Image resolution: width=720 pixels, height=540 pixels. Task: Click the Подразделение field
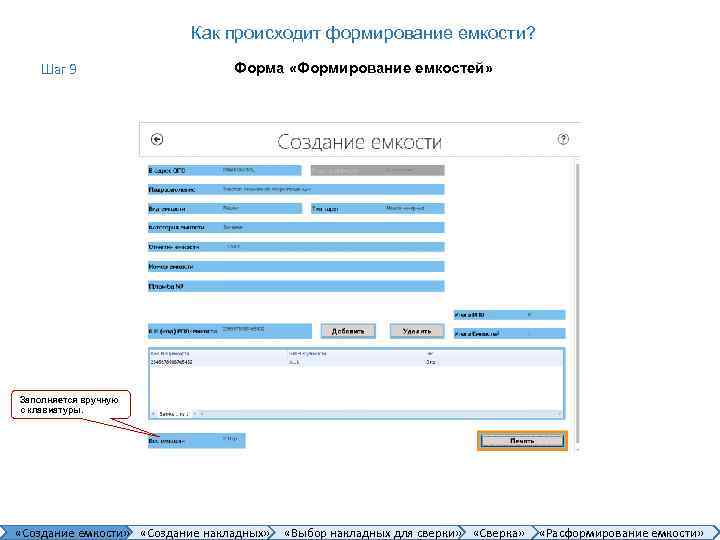click(296, 189)
